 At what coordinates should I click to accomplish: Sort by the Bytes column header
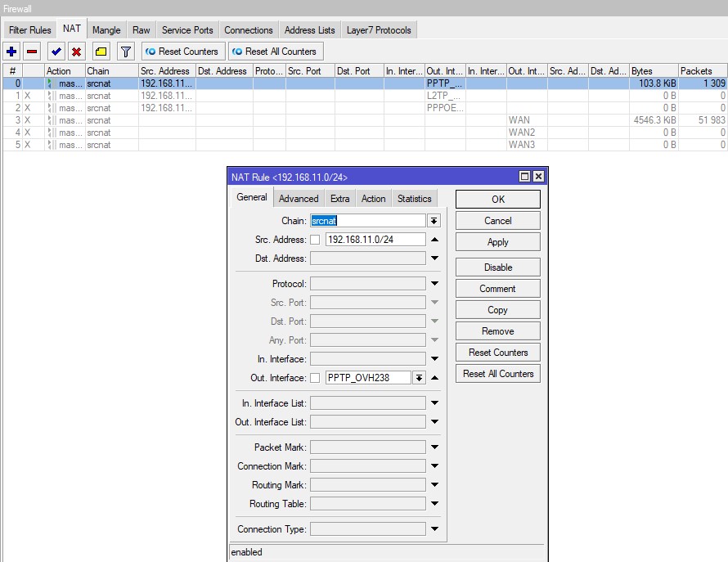[x=654, y=71]
